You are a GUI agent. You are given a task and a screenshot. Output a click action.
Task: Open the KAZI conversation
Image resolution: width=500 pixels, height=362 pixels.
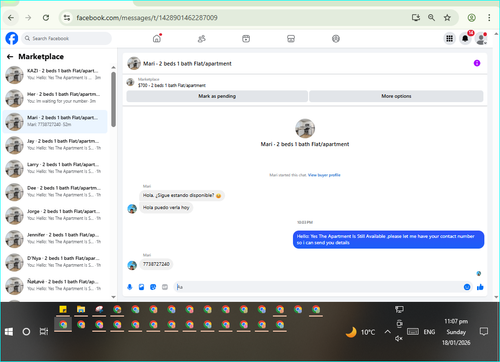(55, 75)
